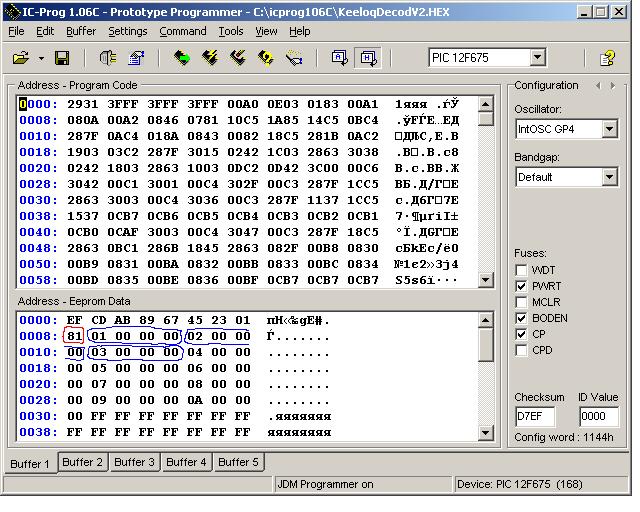This screenshot has height=512, width=640.
Task: Switch to Hex view with the H icon
Action: (x=367, y=58)
